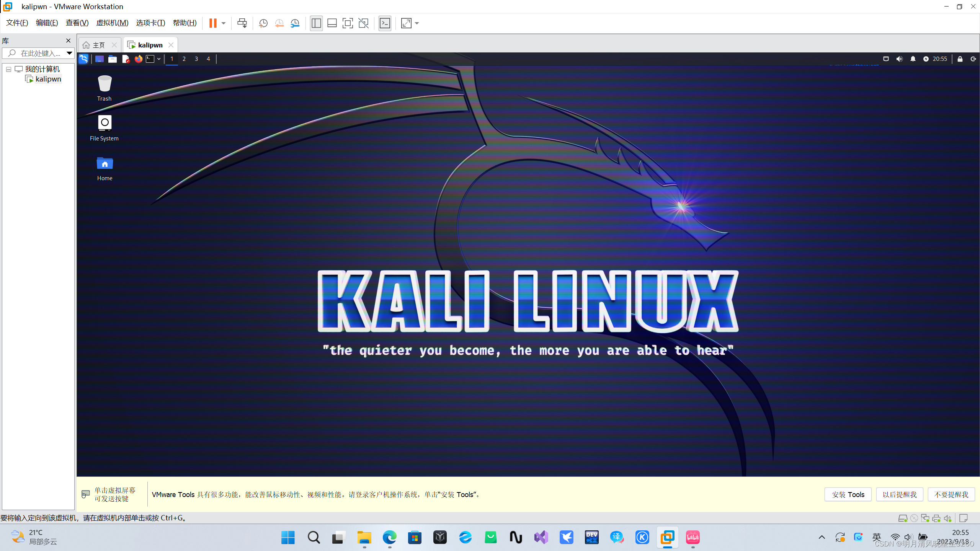
Task: Click the Kali display settings tray icon
Action: pyautogui.click(x=886, y=59)
